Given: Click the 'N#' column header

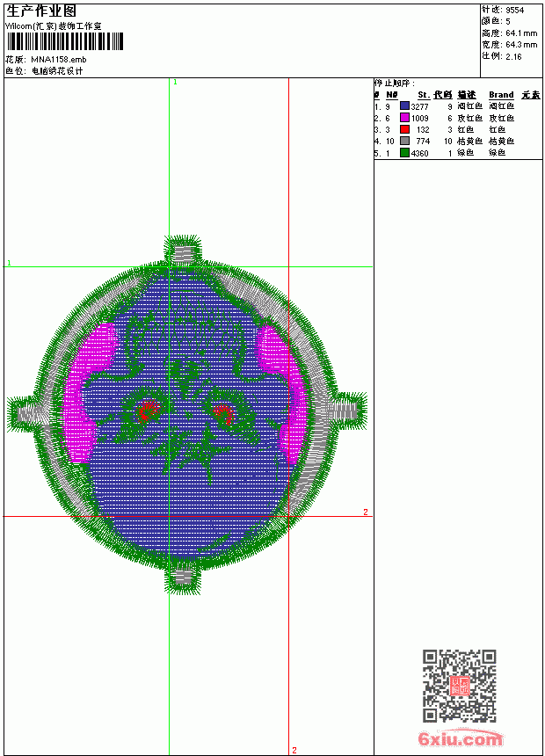Looking at the screenshot, I should click(x=392, y=95).
